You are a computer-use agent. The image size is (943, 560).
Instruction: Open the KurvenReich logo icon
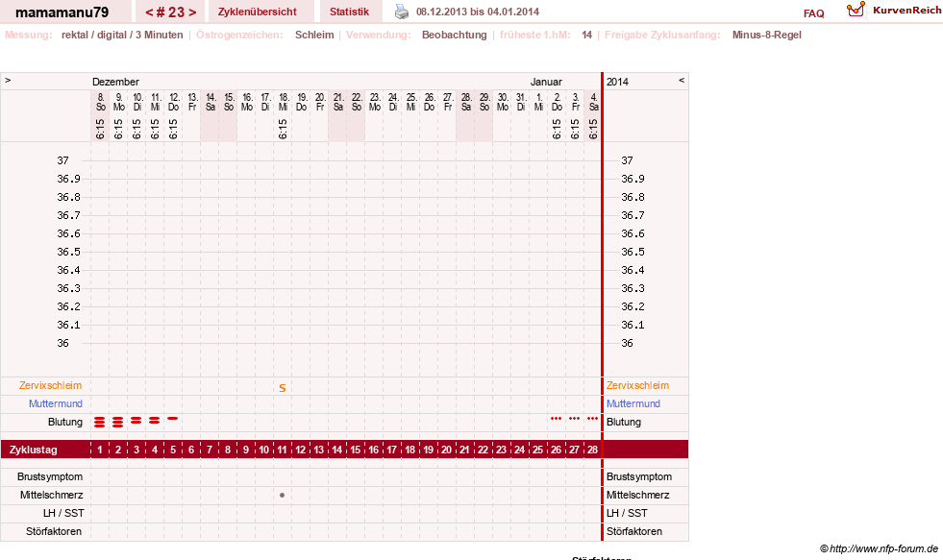tap(856, 10)
